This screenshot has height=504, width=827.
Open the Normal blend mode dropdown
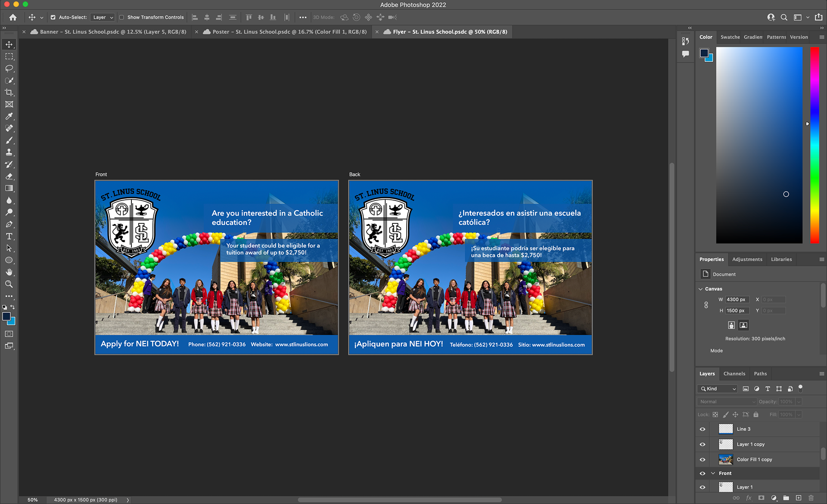click(727, 402)
